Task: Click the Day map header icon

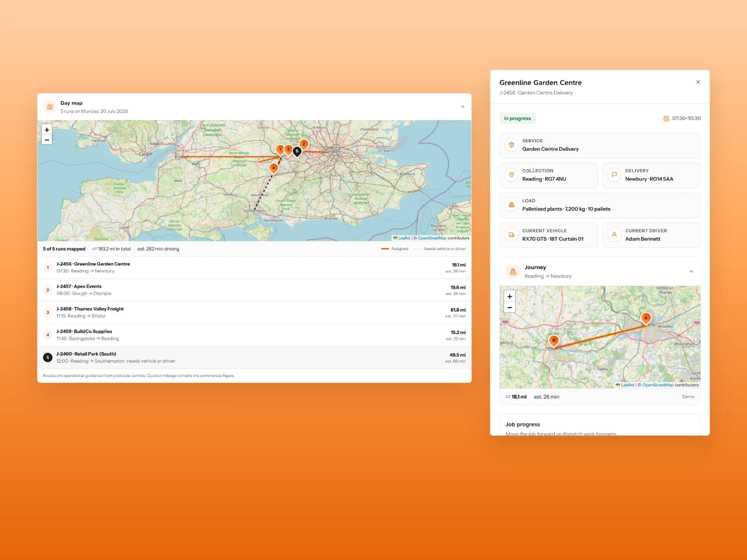Action: (50, 107)
